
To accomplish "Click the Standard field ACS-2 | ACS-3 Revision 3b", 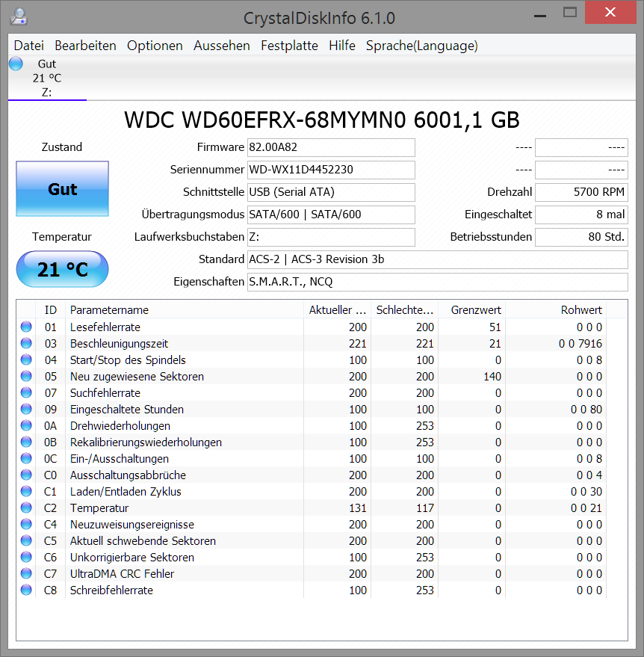I will coord(438,259).
